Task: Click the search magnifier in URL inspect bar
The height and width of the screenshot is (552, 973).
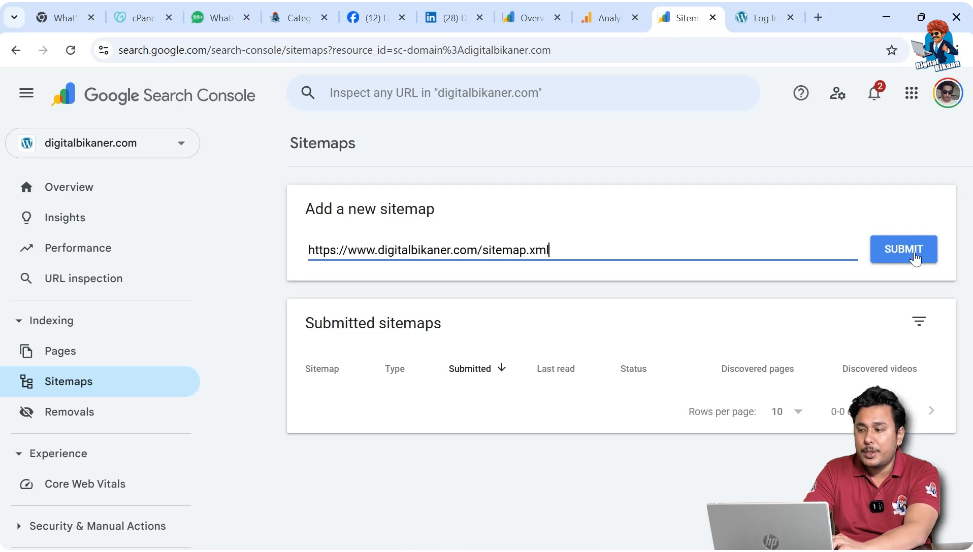Action: [308, 93]
